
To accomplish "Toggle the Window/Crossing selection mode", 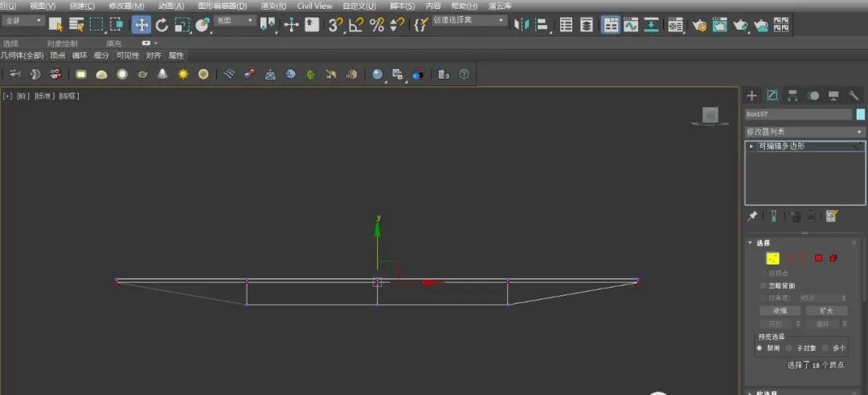I will click(117, 24).
